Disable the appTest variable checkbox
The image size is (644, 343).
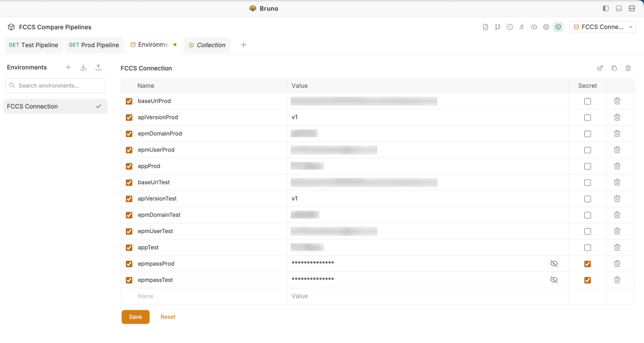coord(129,248)
